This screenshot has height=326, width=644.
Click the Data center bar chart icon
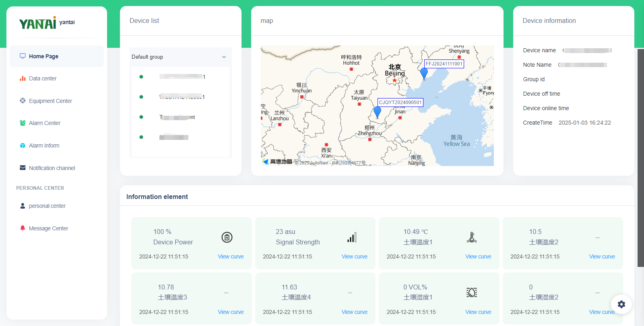23,78
